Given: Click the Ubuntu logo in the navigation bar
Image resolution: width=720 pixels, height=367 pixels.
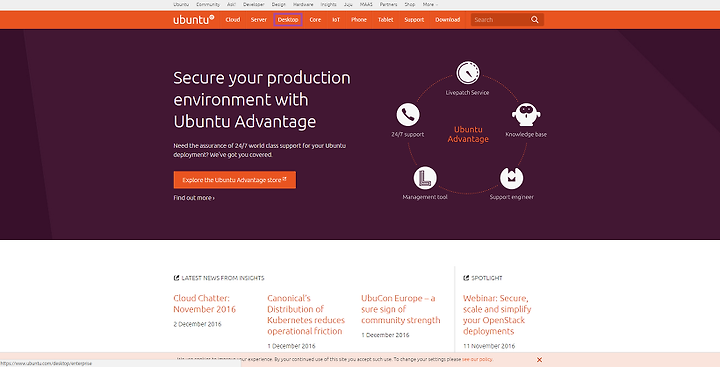Looking at the screenshot, I should (194, 20).
